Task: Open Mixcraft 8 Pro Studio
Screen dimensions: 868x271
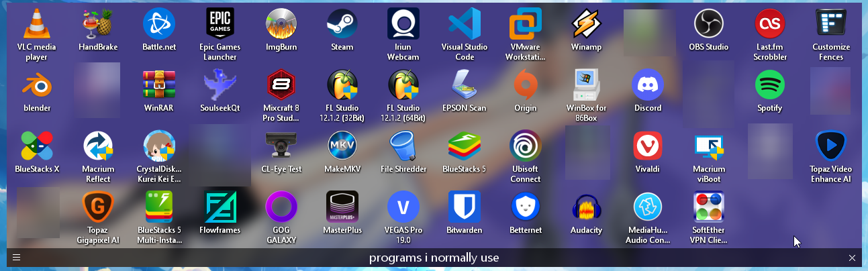Action: (281, 86)
